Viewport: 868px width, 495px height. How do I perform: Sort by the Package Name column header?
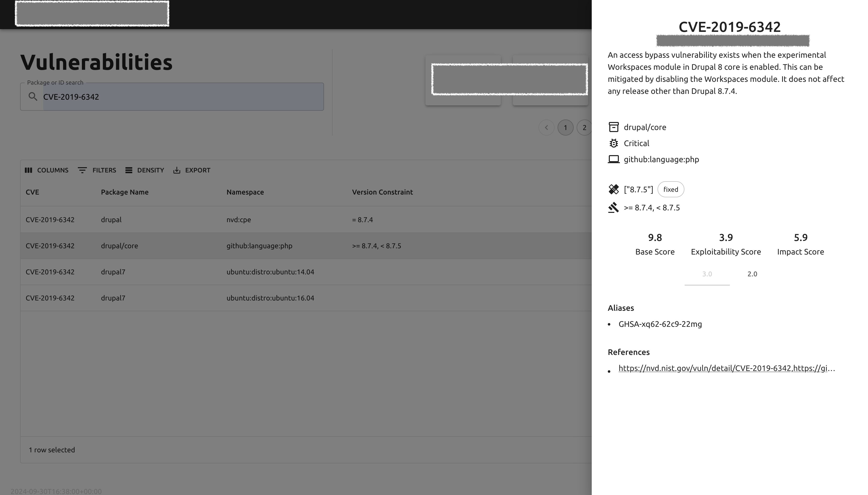[125, 192]
